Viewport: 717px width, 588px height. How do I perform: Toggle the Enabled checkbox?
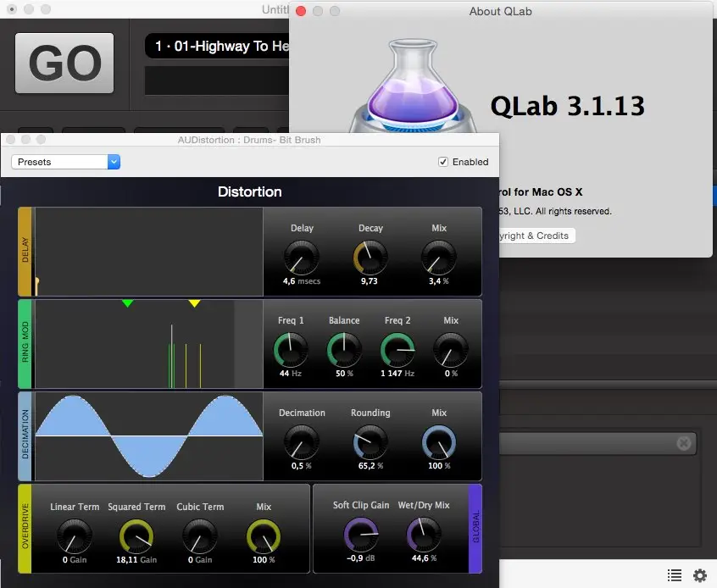click(443, 162)
